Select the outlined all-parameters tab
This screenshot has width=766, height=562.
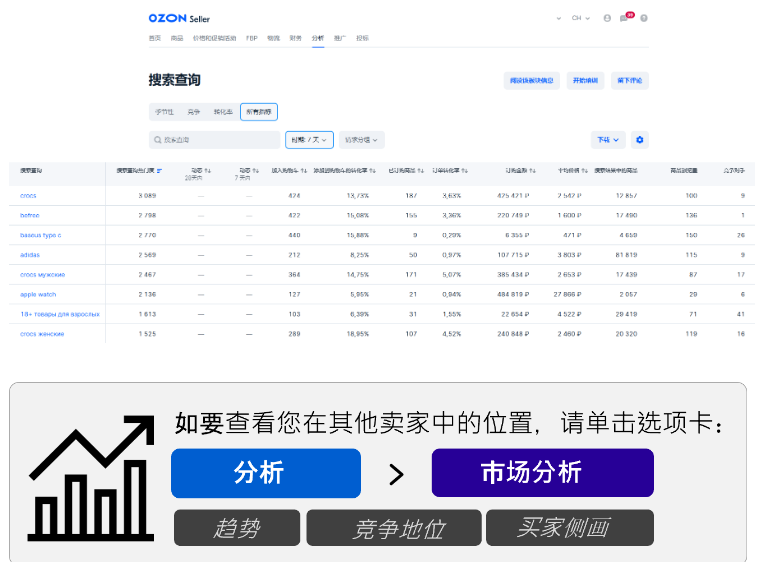pos(259,112)
